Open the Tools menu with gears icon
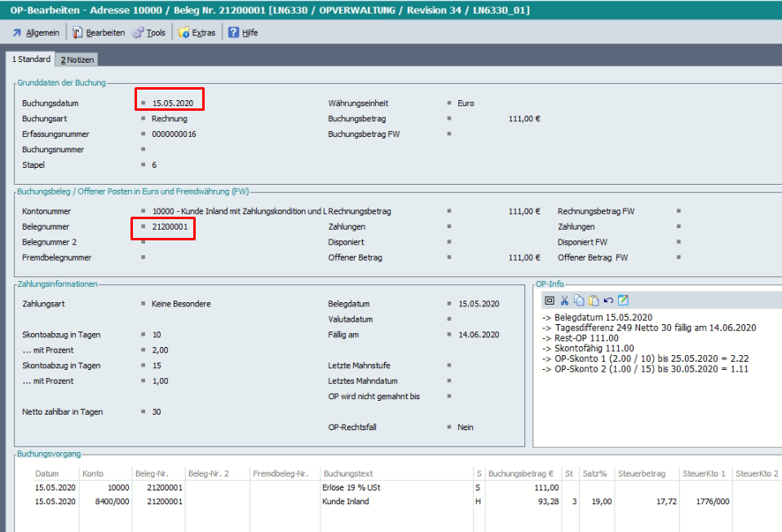The image size is (782, 532). [149, 33]
